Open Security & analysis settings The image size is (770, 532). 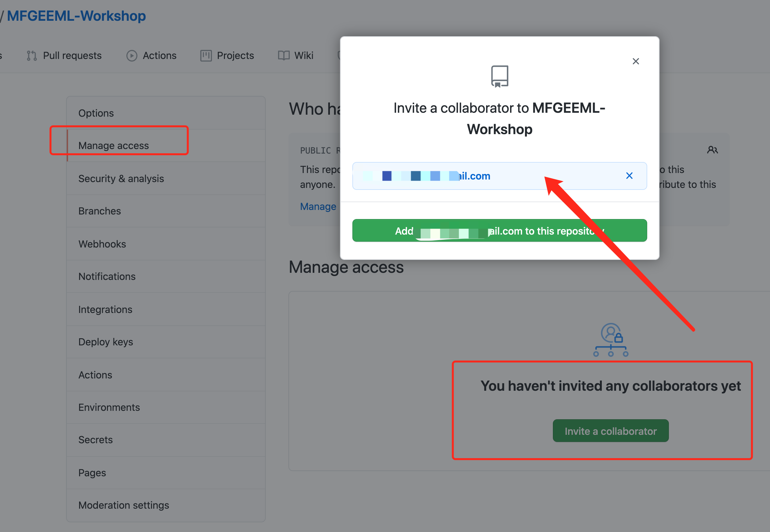pyautogui.click(x=166, y=178)
